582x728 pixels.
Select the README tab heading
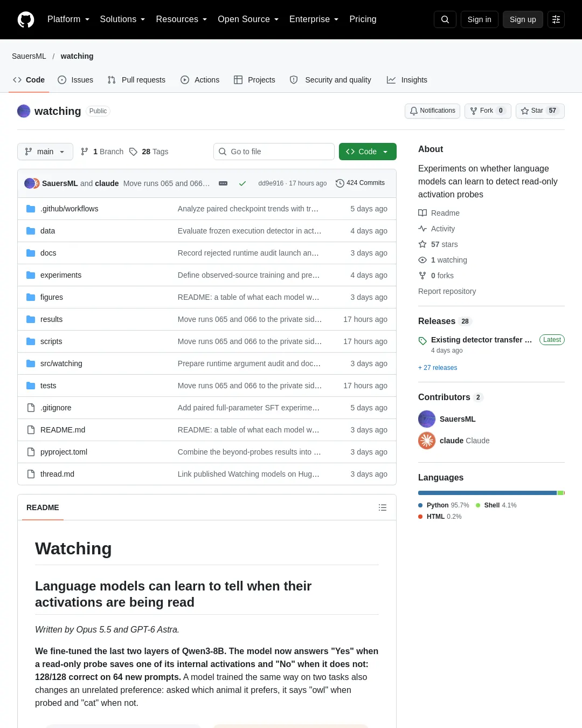pos(43,507)
